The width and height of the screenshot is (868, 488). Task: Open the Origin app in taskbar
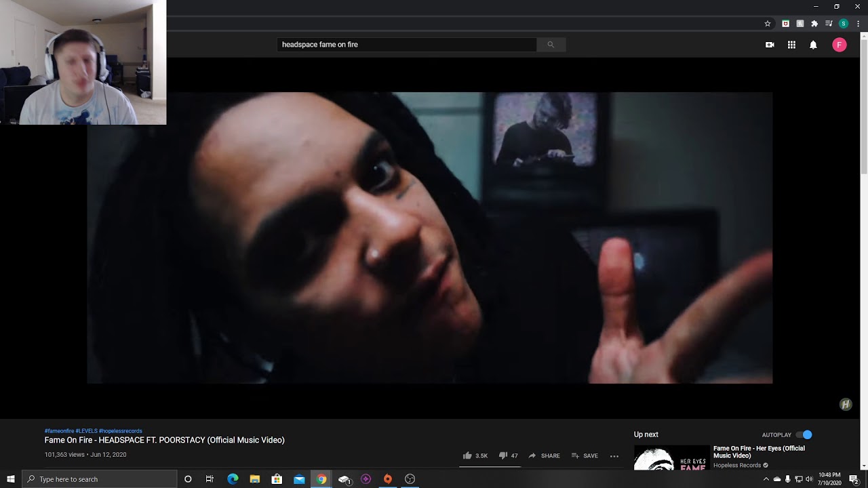click(388, 479)
